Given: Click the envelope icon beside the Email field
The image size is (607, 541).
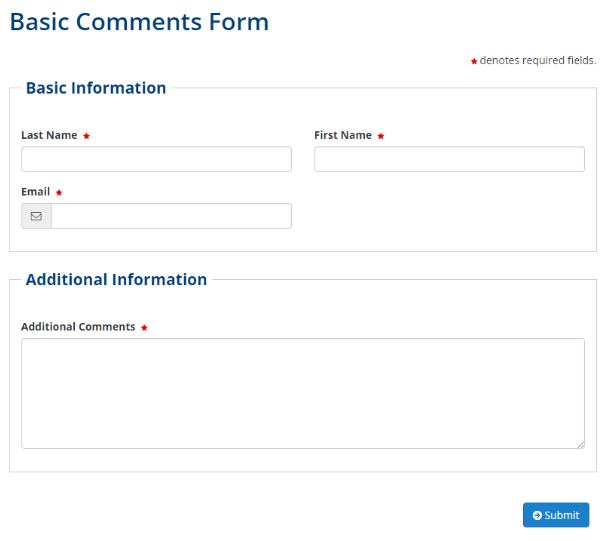Looking at the screenshot, I should click(x=36, y=216).
